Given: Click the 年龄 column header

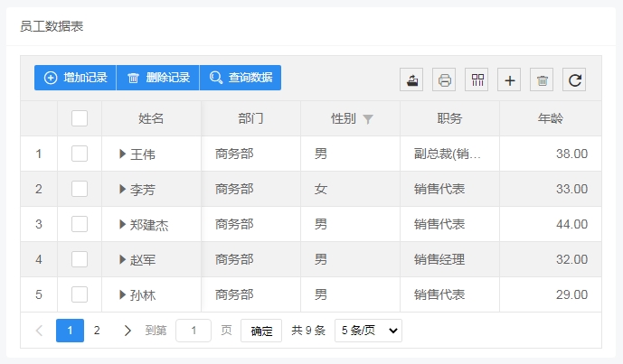Looking at the screenshot, I should (551, 118).
